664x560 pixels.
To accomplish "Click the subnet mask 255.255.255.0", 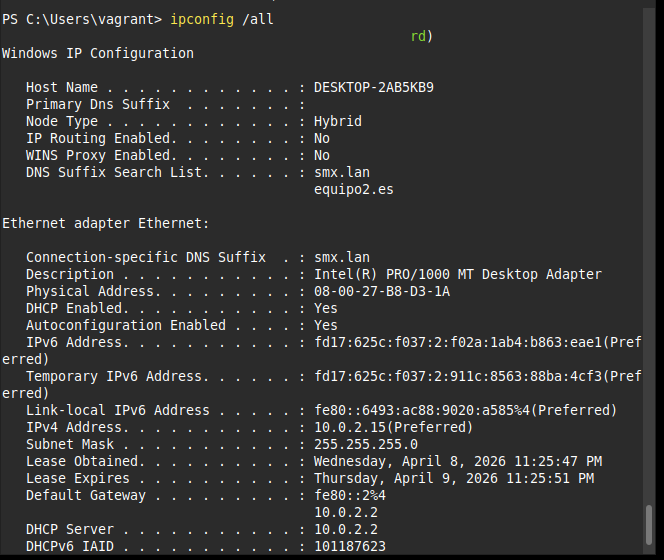I will [x=365, y=444].
